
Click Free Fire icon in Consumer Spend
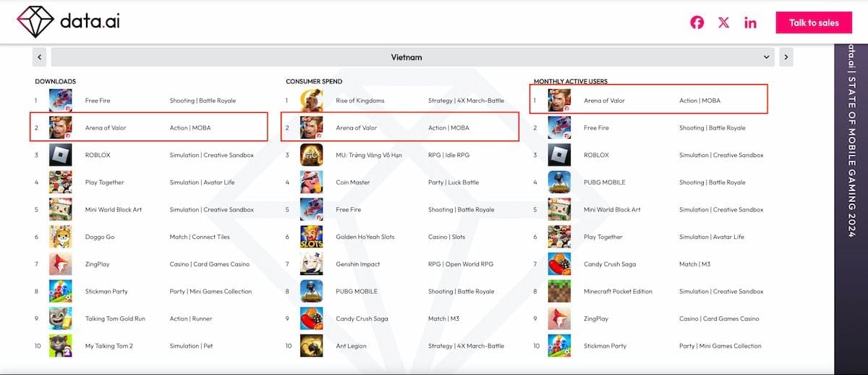pos(312,209)
